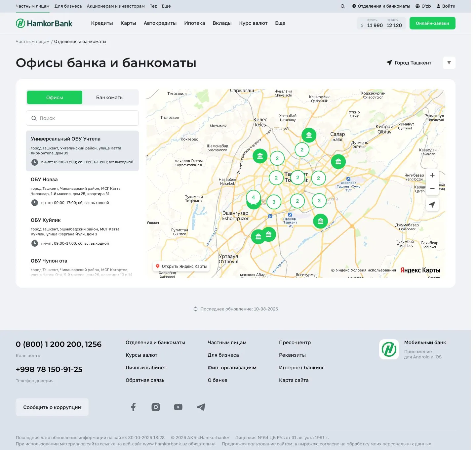Screen dimensions: 476x450
Task: Open the Карта сайта footer link
Action: pyautogui.click(x=294, y=380)
